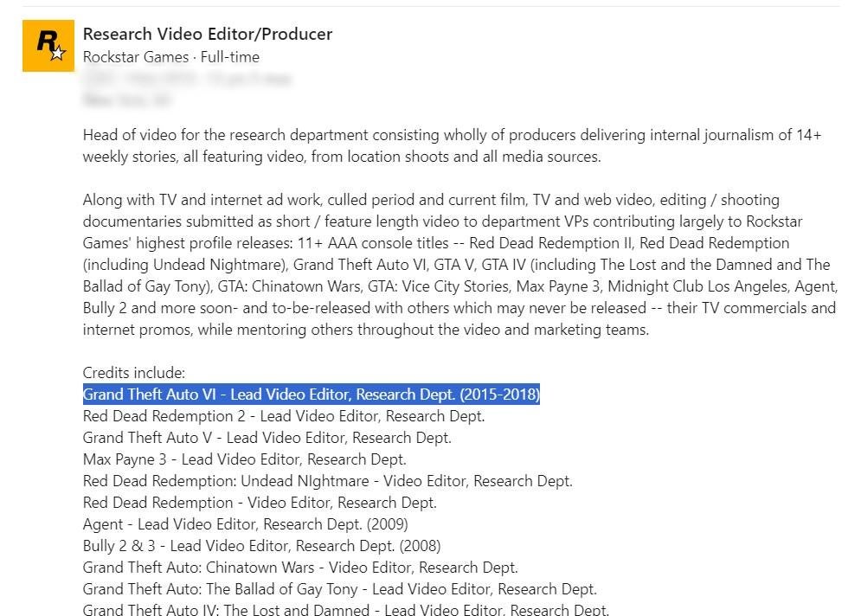The width and height of the screenshot is (861, 616).
Task: Open the Research Video Editor/Producer job title
Action: pyautogui.click(x=208, y=35)
